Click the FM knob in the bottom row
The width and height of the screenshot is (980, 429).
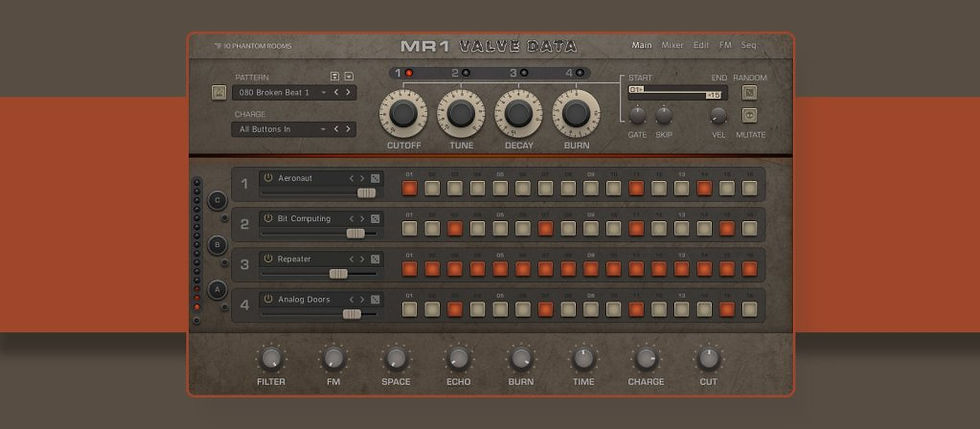tap(334, 358)
